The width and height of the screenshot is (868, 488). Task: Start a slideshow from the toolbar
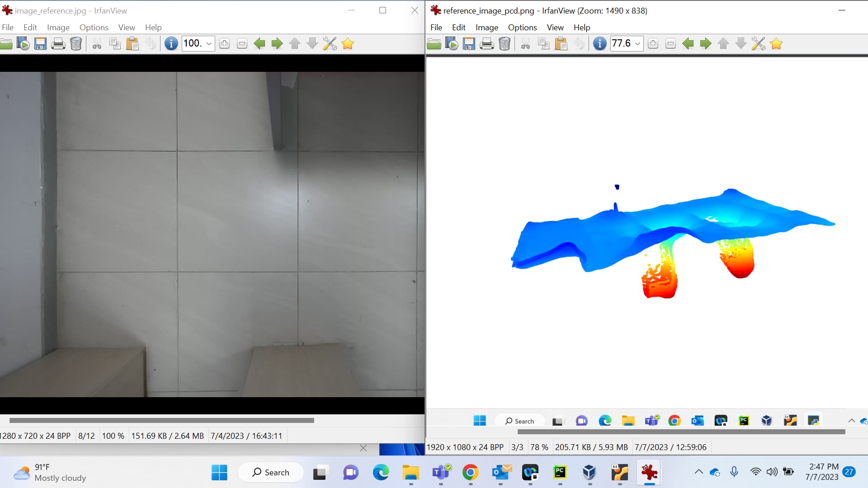coord(23,43)
